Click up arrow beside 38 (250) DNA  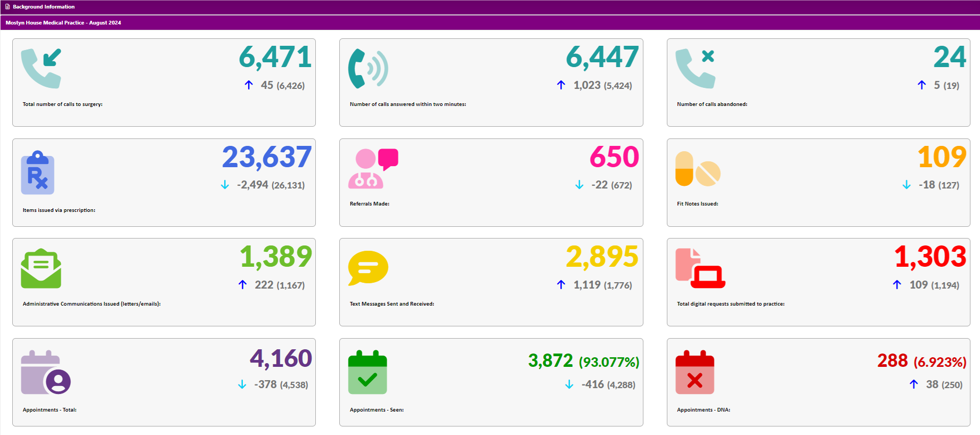tap(914, 384)
